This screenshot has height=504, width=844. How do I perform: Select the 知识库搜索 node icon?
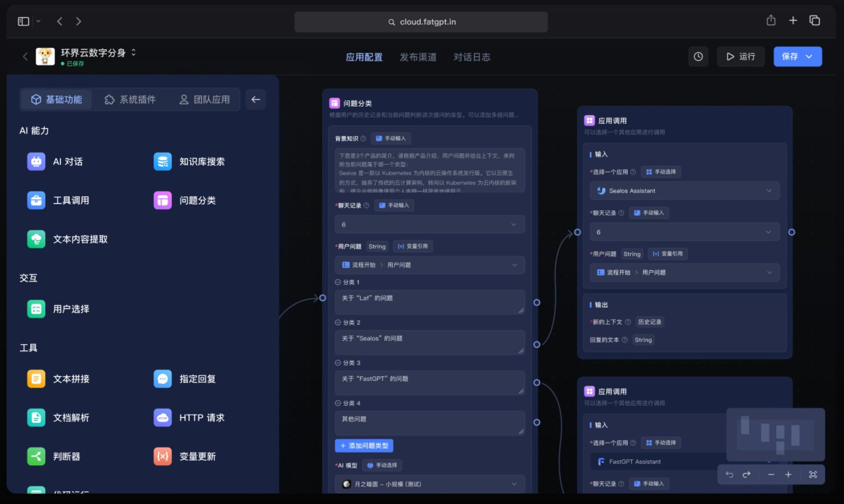pyautogui.click(x=163, y=162)
